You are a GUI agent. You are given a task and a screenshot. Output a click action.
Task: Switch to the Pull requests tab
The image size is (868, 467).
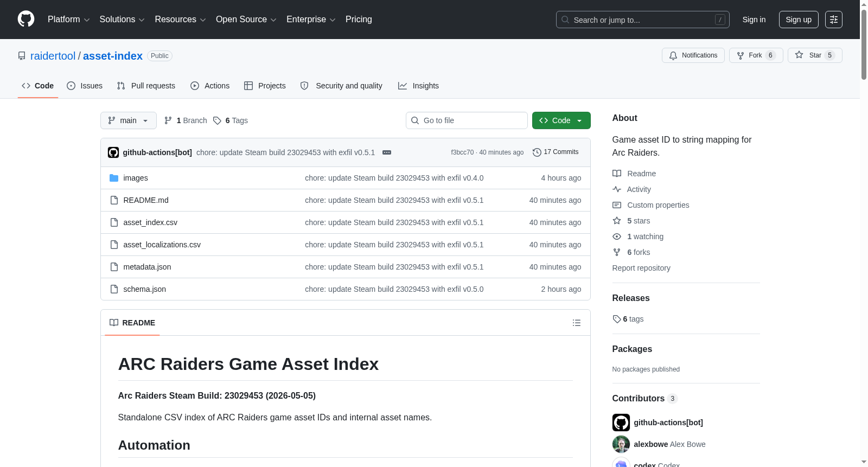tap(146, 86)
